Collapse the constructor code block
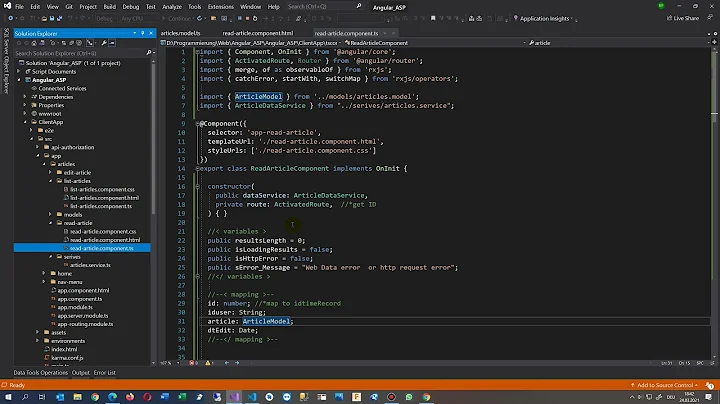Screen dimensions: 720x404 197,186
